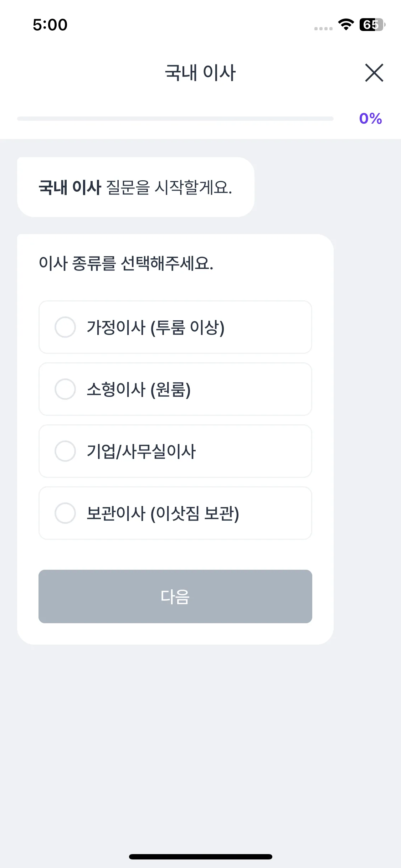
Task: Choose the 보관이사 (이삿짐 보관) option label
Action: click(x=163, y=513)
